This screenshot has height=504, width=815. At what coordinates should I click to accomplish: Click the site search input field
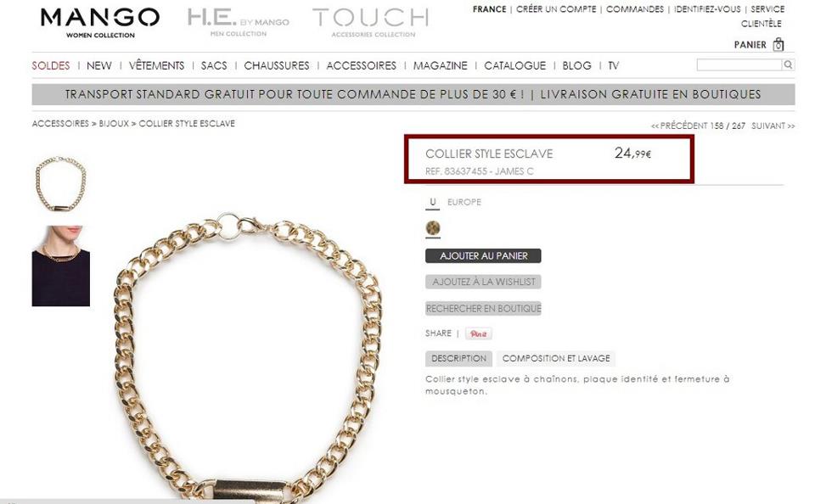click(x=739, y=65)
